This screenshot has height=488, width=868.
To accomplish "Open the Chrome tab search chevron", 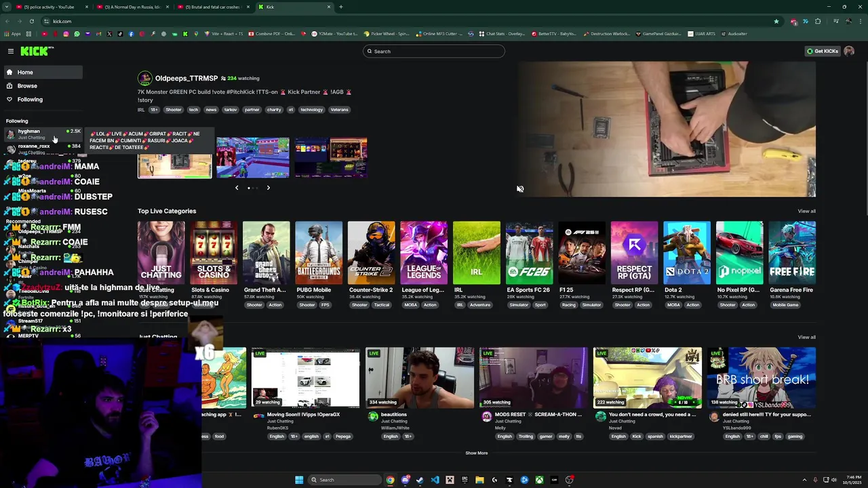I will pyautogui.click(x=7, y=7).
